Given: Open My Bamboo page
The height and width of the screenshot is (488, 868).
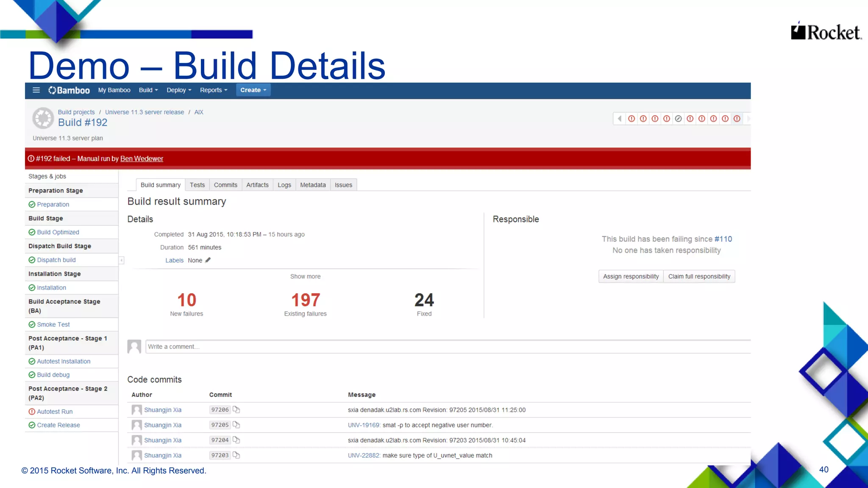Looking at the screenshot, I should point(114,90).
